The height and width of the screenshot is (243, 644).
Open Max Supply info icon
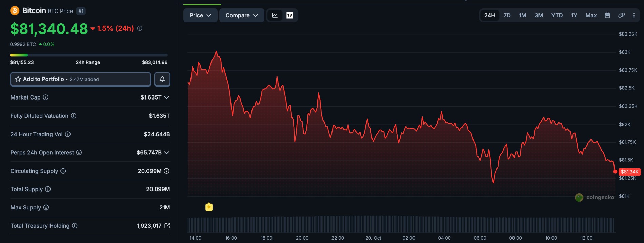pyautogui.click(x=46, y=207)
